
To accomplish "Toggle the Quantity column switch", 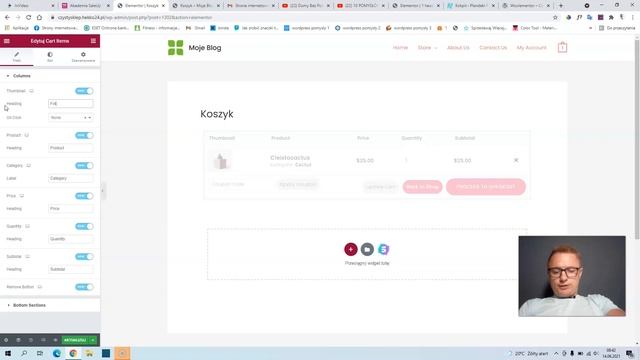I will [x=84, y=226].
